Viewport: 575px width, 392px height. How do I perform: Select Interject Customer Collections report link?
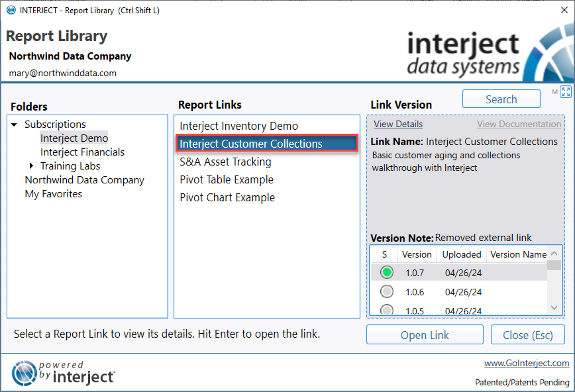(267, 144)
